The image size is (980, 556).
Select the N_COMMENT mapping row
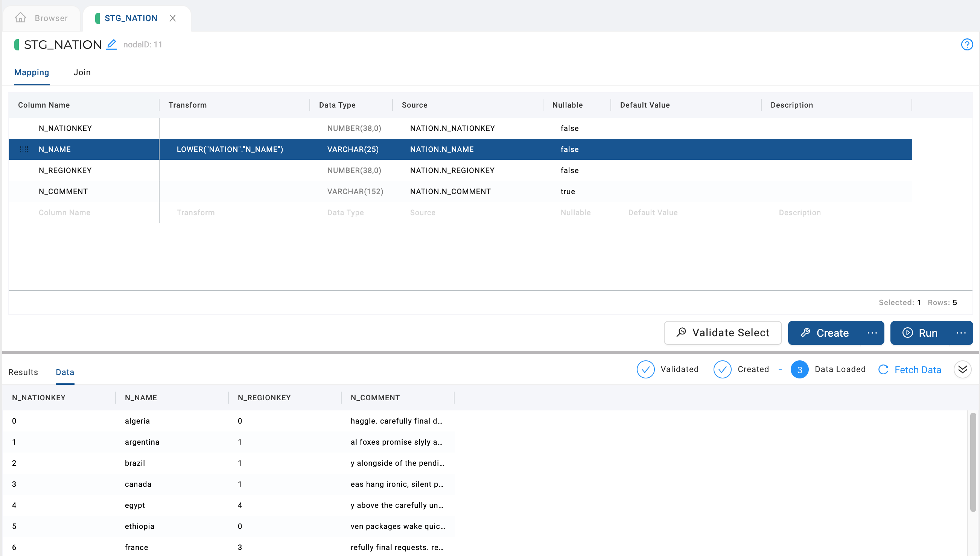click(460, 191)
